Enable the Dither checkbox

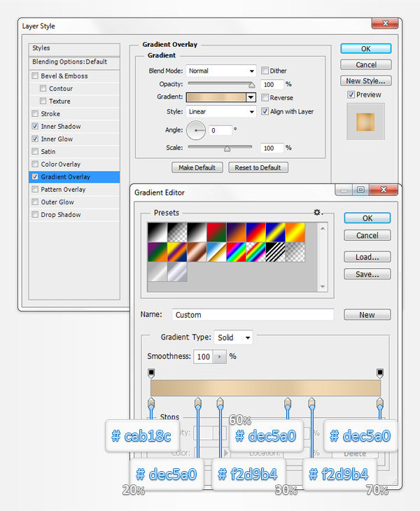pyautogui.click(x=265, y=71)
